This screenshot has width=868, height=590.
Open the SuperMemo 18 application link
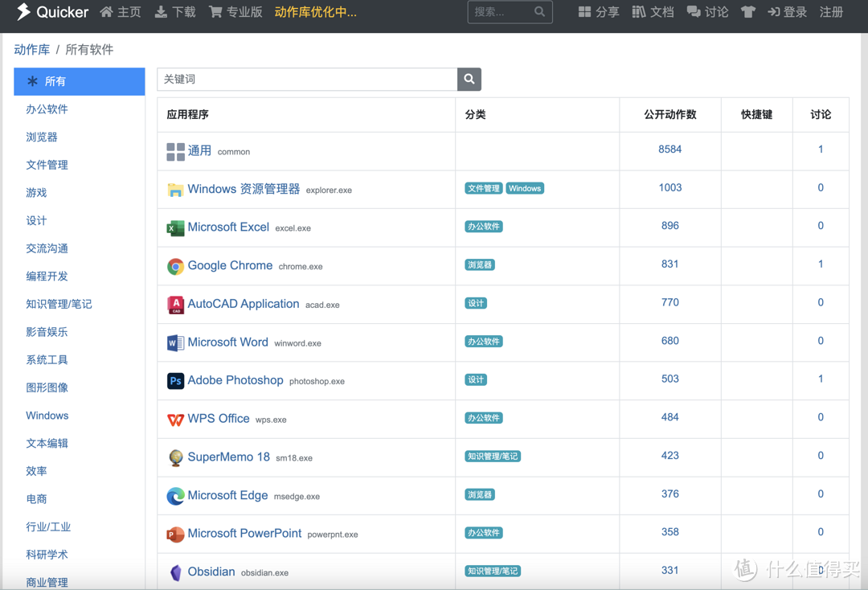(228, 457)
